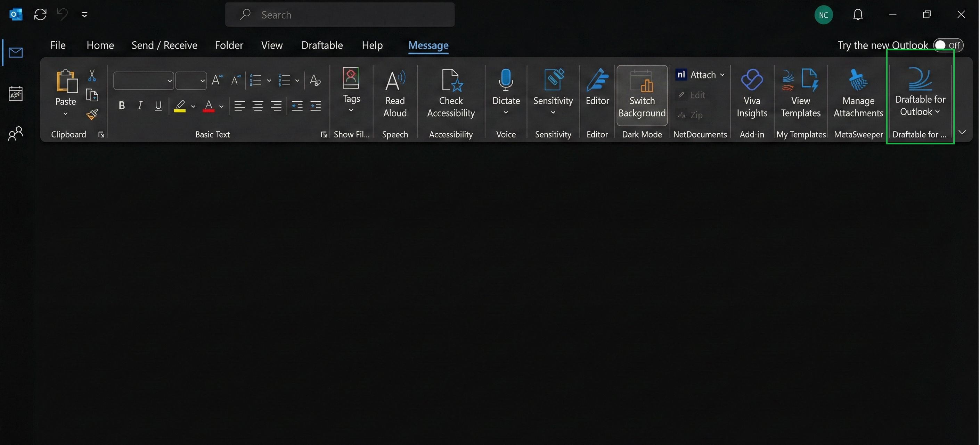The height and width of the screenshot is (445, 980).
Task: Click the Zip button in NetDocuments group
Action: coord(695,115)
